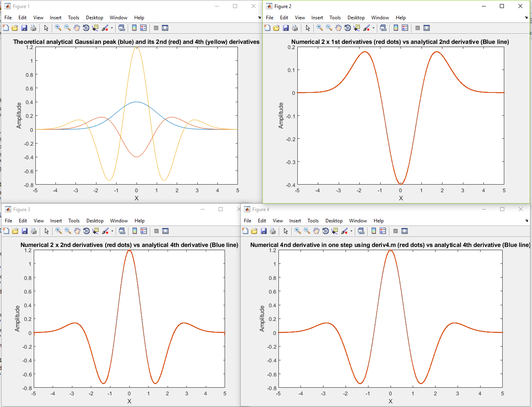Open the Tools menu in Figure 1
Viewport: 532px width, 407px height.
coord(74,18)
